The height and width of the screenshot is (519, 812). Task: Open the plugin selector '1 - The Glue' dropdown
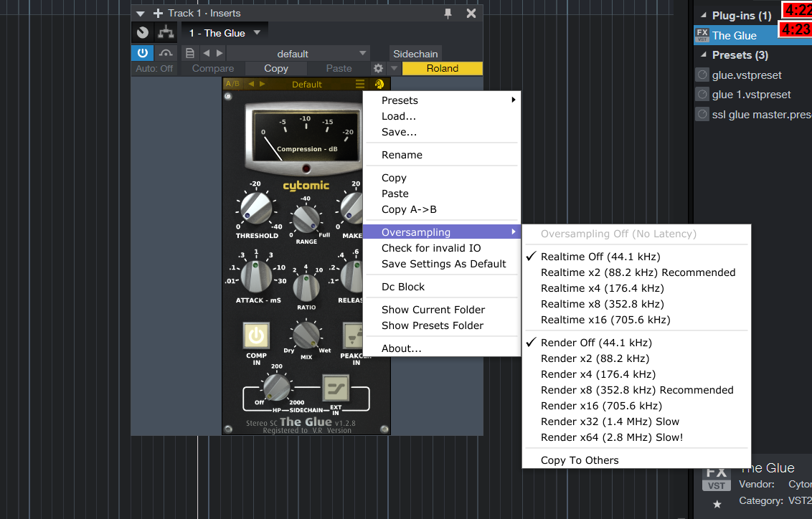point(225,33)
